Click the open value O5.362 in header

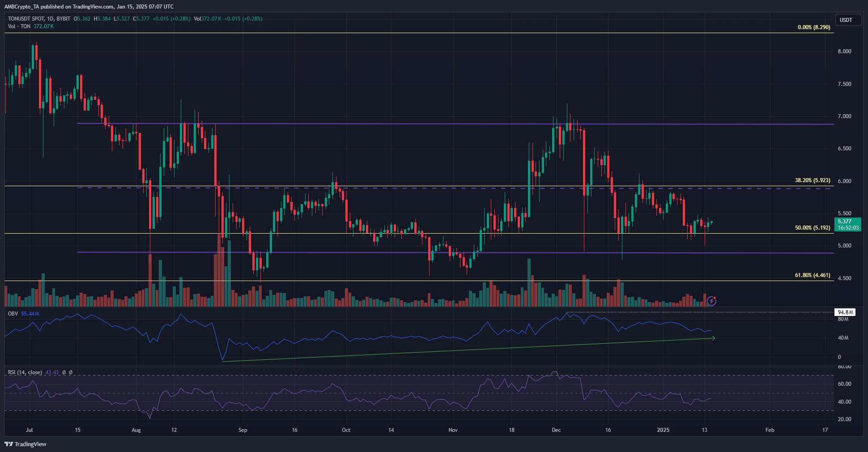[x=82, y=19]
